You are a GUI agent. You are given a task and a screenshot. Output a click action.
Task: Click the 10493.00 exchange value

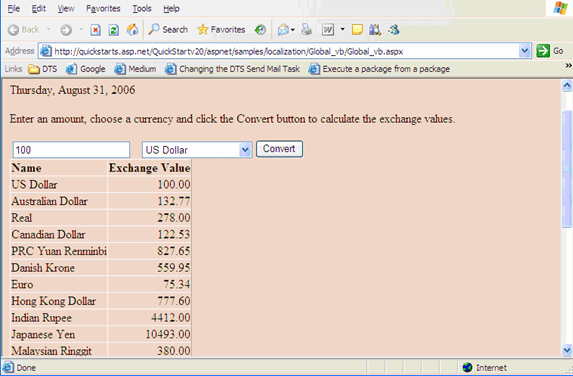168,334
